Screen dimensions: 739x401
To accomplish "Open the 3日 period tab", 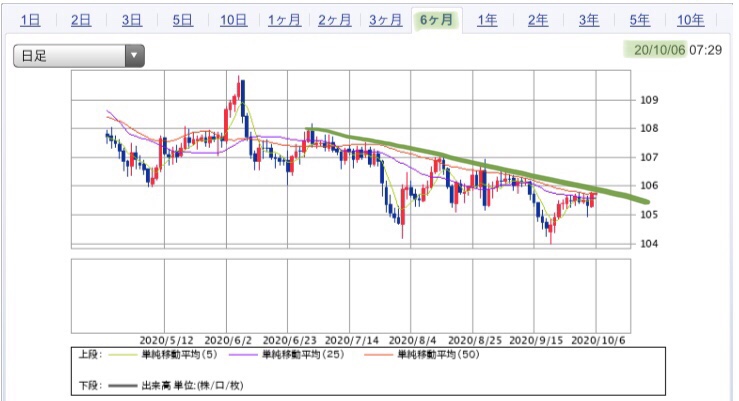I will coord(132,20).
